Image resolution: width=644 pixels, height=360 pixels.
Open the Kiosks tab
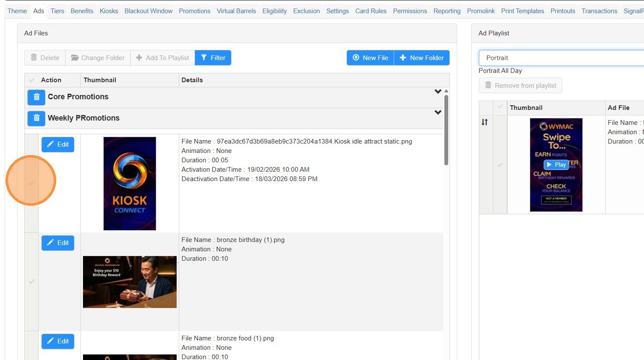(x=109, y=11)
